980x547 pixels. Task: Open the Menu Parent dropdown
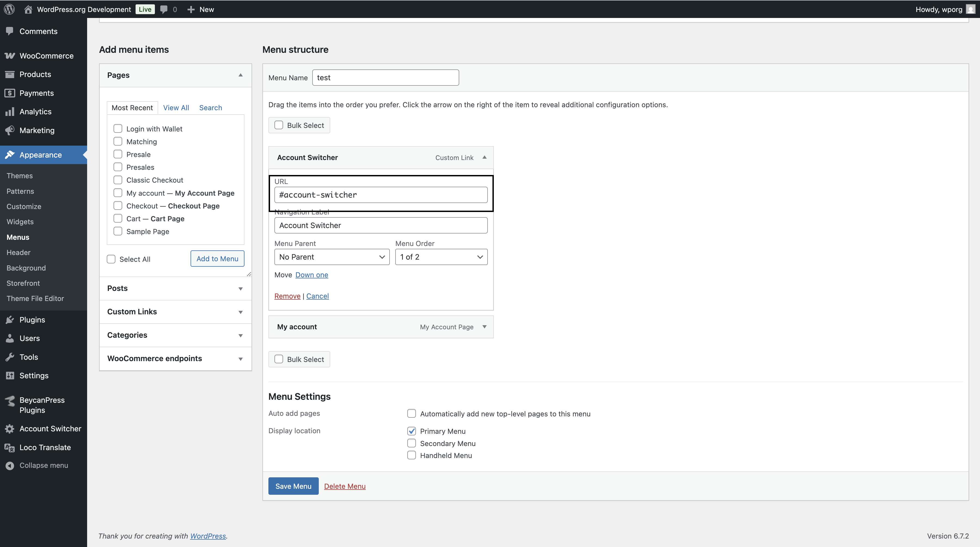coord(332,257)
